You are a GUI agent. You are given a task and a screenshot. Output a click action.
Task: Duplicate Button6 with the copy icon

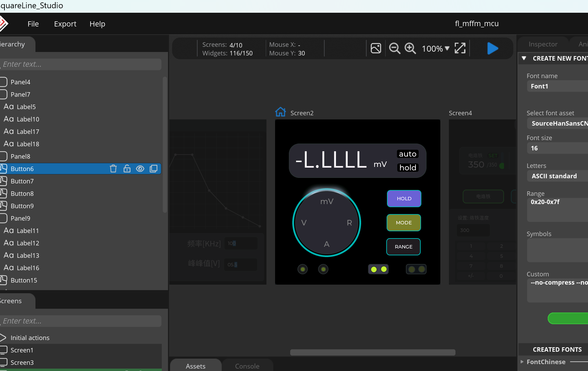(154, 169)
